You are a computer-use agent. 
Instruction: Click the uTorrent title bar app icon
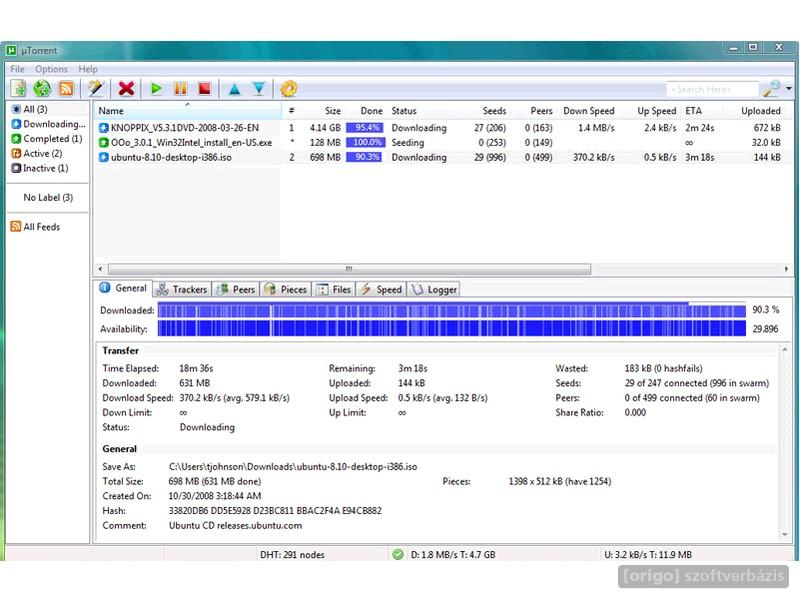11,51
